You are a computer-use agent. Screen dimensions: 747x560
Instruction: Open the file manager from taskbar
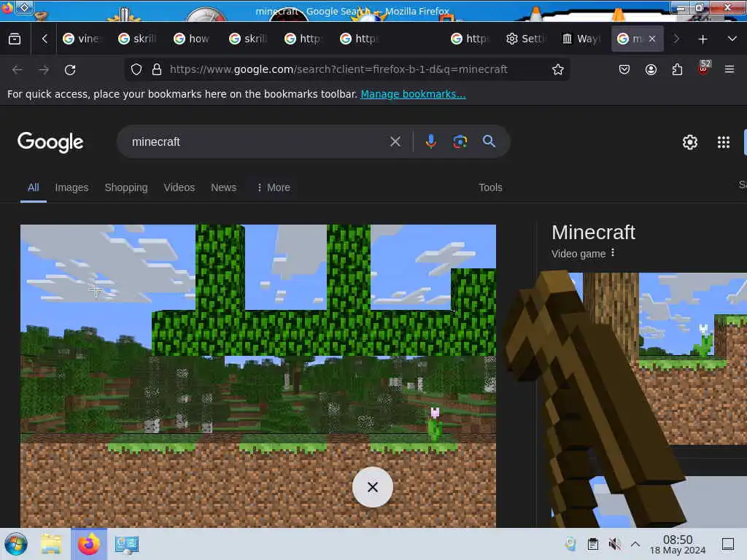click(x=51, y=544)
